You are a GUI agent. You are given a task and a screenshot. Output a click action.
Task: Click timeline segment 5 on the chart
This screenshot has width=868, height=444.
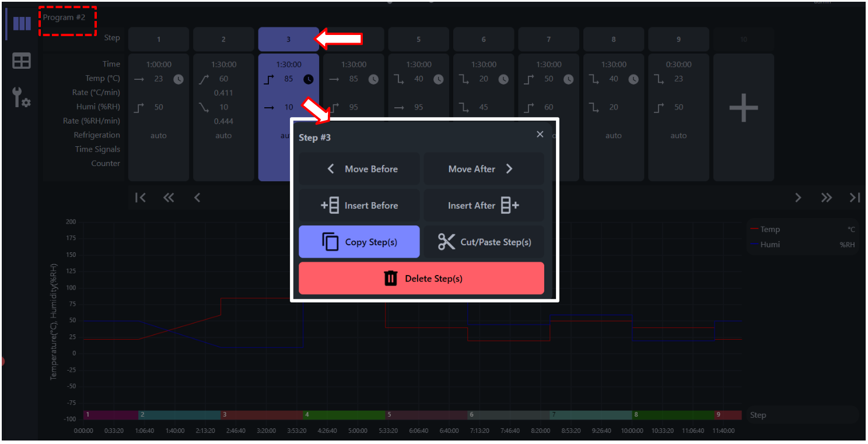click(x=426, y=415)
